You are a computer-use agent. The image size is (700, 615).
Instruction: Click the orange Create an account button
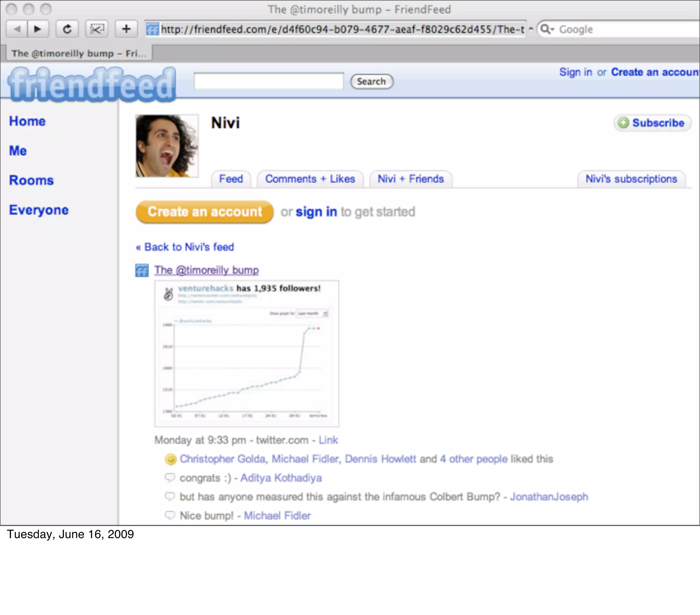(205, 212)
